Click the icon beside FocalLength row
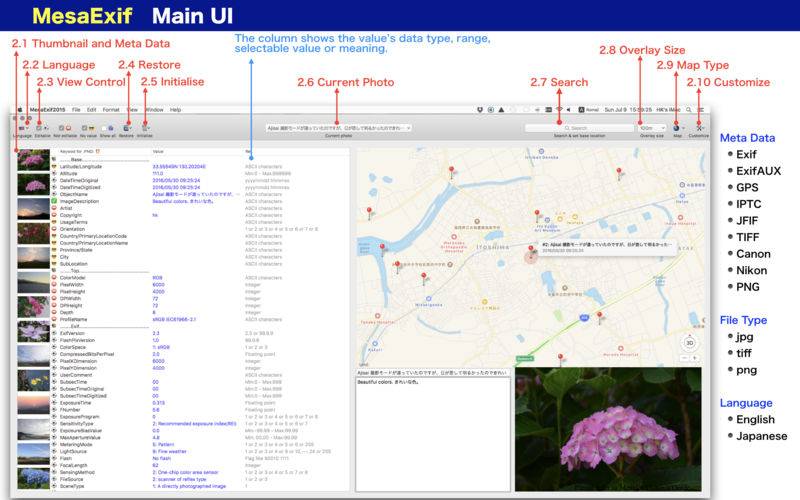This screenshot has height=500, width=800. tap(54, 465)
